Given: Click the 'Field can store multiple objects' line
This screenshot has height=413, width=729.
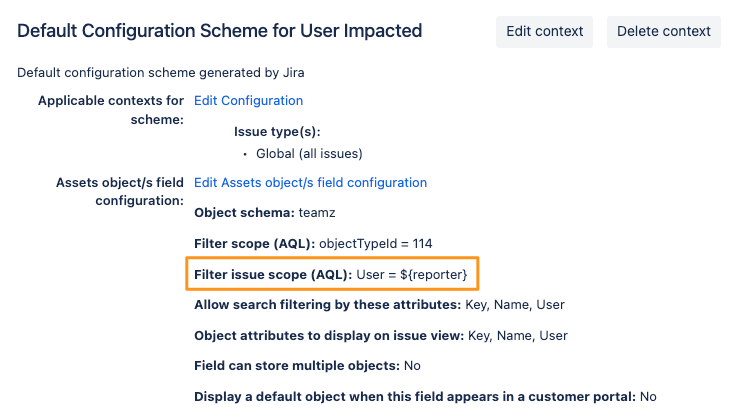Looking at the screenshot, I should [x=296, y=365].
